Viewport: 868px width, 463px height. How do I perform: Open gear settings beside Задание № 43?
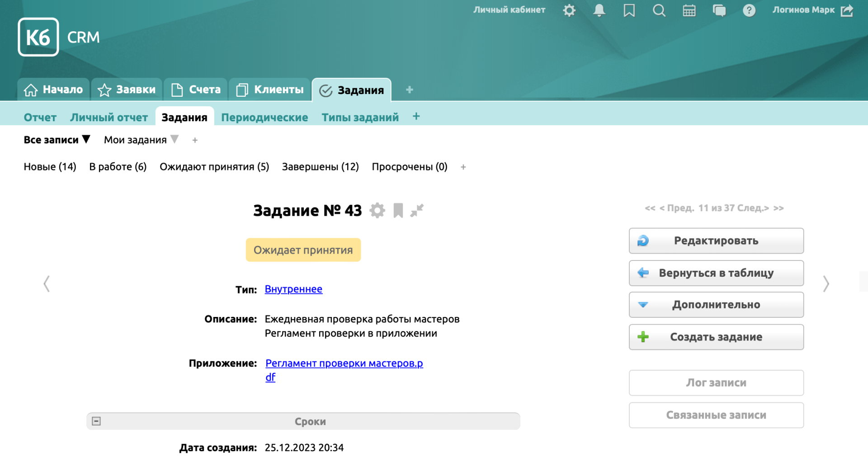click(377, 211)
